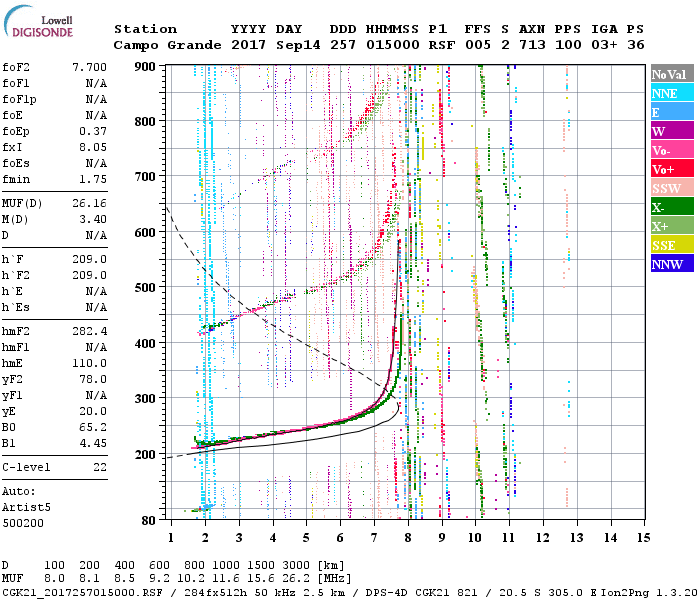Image resolution: width=700 pixels, height=600 pixels.
Task: Click the foF2 value 7.700
Action: point(89,67)
